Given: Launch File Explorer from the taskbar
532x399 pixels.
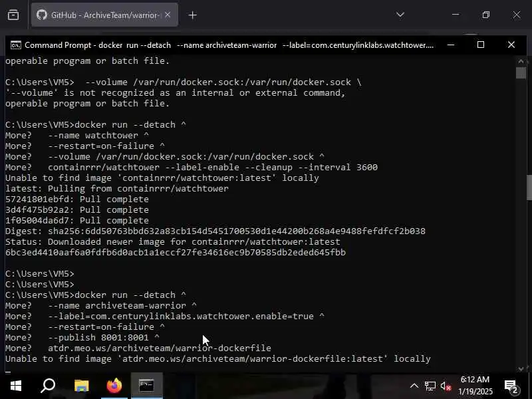Looking at the screenshot, I should (81, 386).
